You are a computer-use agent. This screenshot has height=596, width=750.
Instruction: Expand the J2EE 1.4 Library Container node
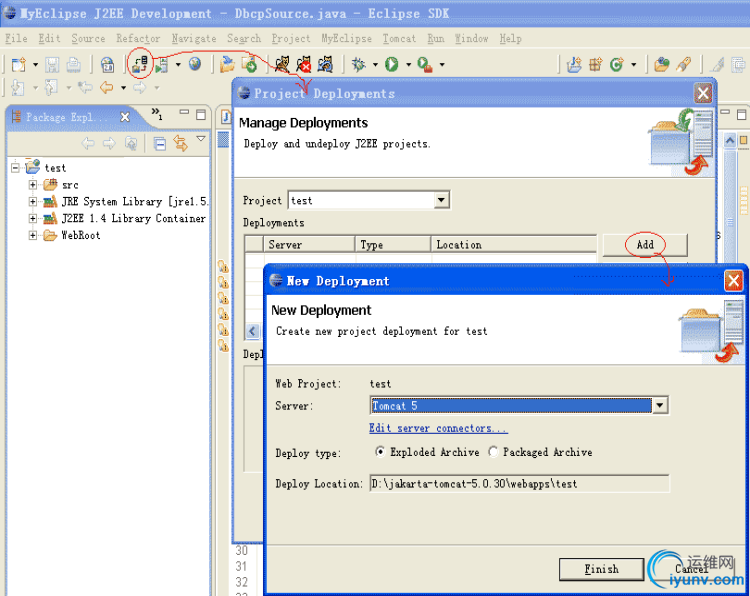tap(33, 219)
